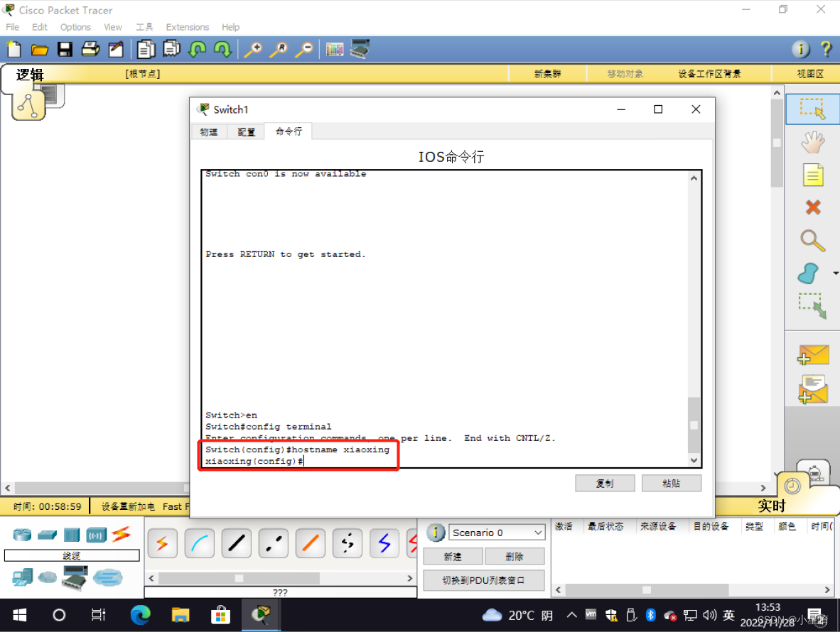Pick the automatic connection type cable
This screenshot has width=840, height=632.
pos(162,543)
